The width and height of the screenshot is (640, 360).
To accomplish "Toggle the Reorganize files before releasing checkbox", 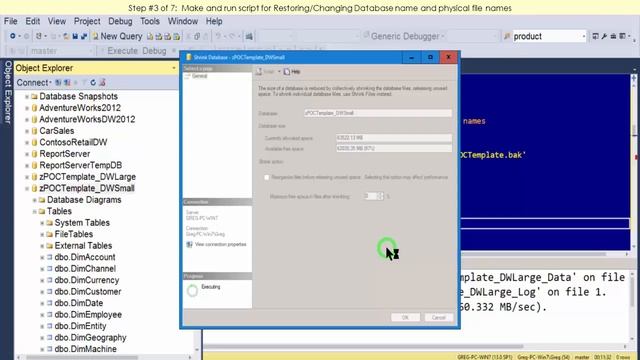I will point(267,178).
